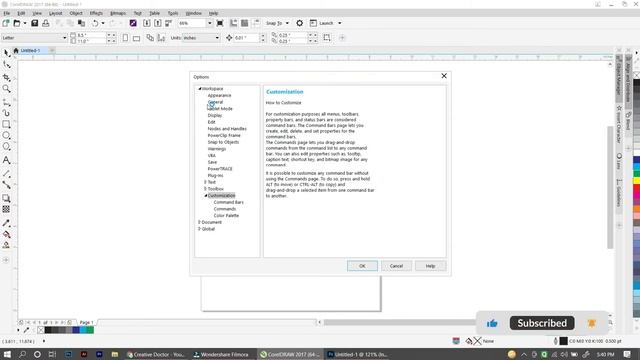Click the New document icon
This screenshot has width=640, height=360.
tap(6, 23)
